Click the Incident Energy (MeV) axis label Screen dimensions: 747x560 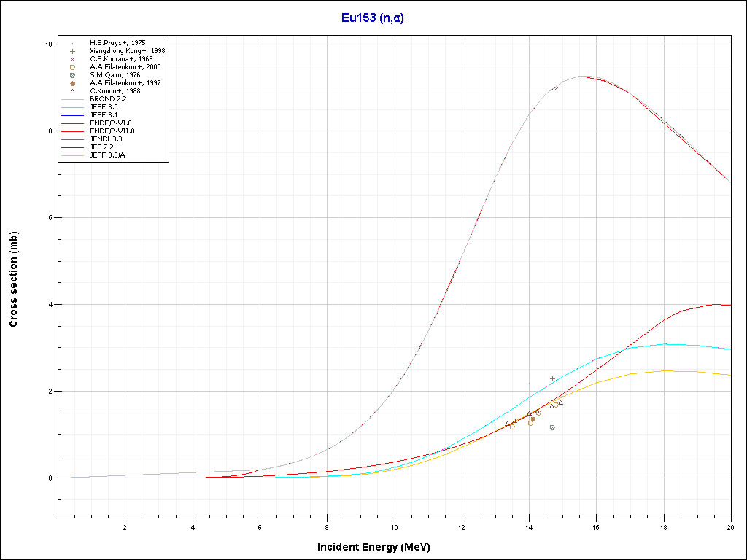point(379,547)
